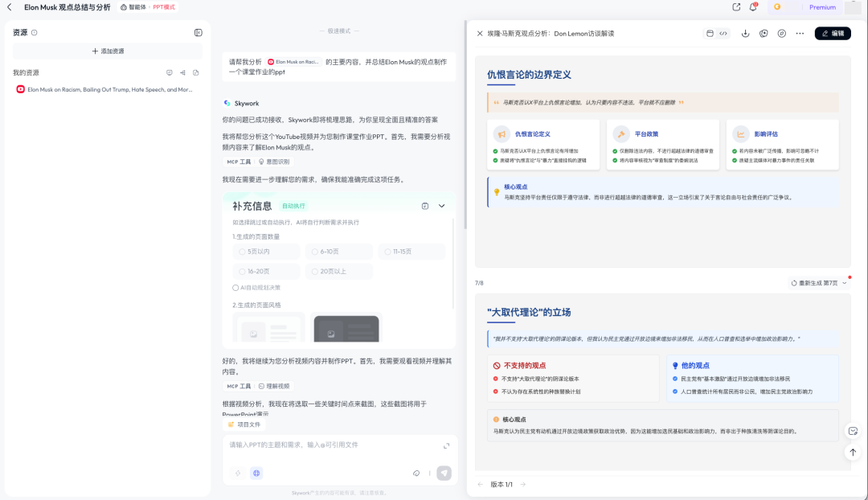
Task: Click the PPT模式 mode tab
Action: point(164,7)
